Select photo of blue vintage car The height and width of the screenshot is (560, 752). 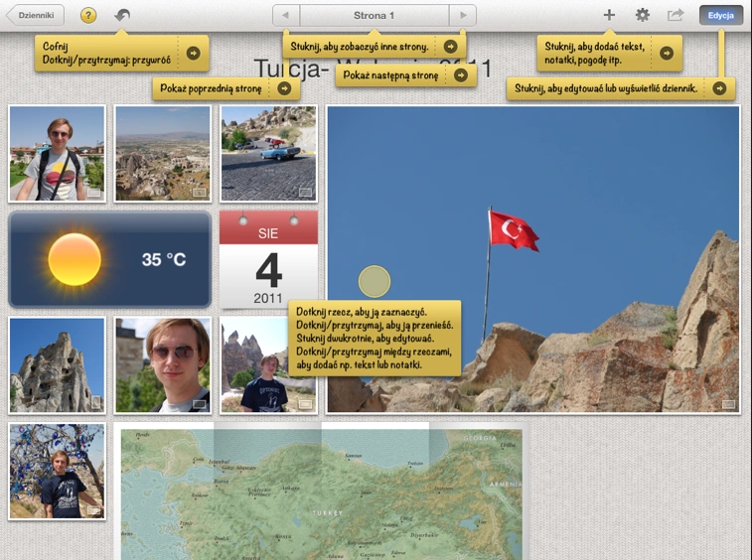tap(268, 154)
